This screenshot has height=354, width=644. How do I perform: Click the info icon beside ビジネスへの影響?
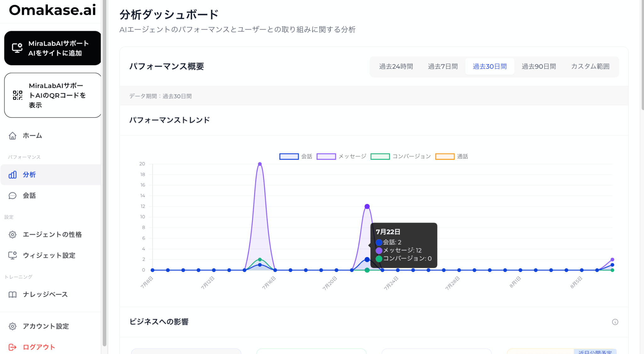[x=615, y=322]
